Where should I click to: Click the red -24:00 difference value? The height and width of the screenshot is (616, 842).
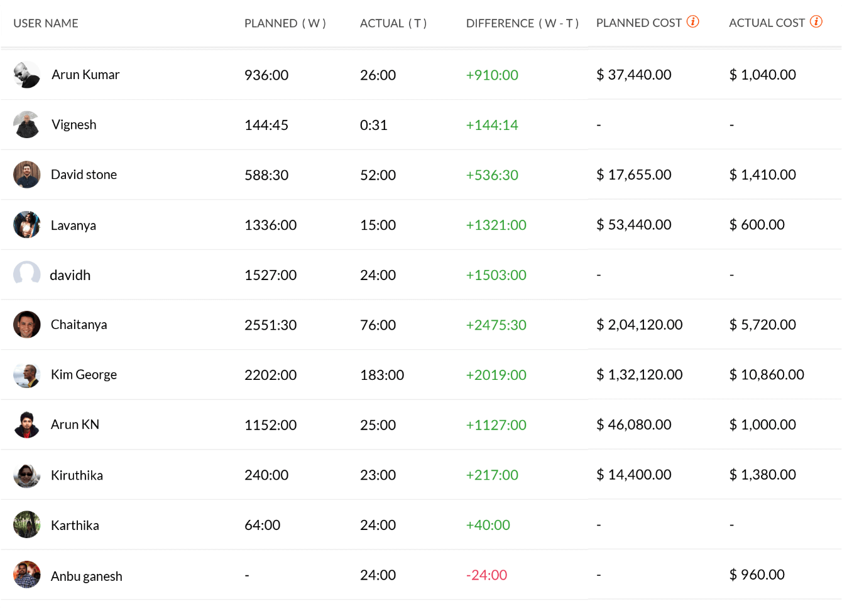(486, 575)
